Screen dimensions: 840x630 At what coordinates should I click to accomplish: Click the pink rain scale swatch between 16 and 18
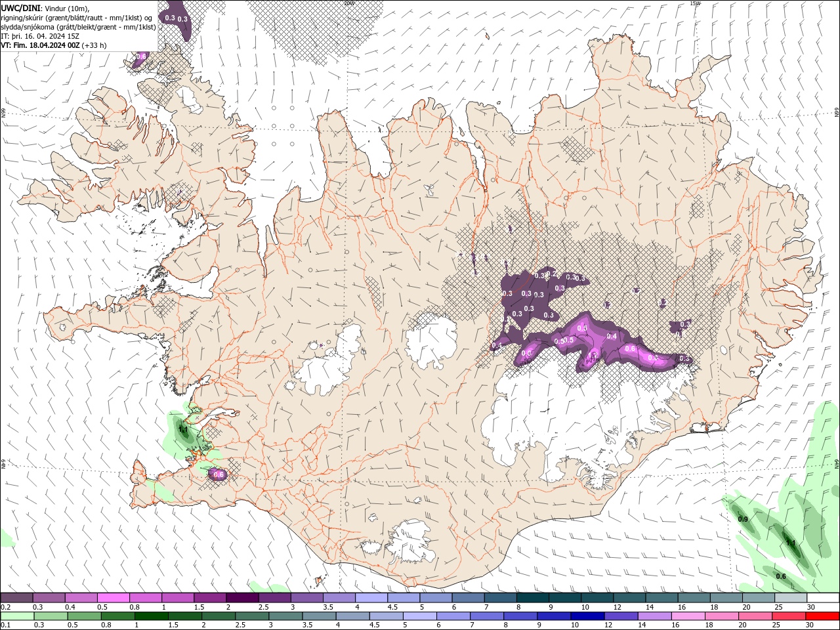[687, 616]
